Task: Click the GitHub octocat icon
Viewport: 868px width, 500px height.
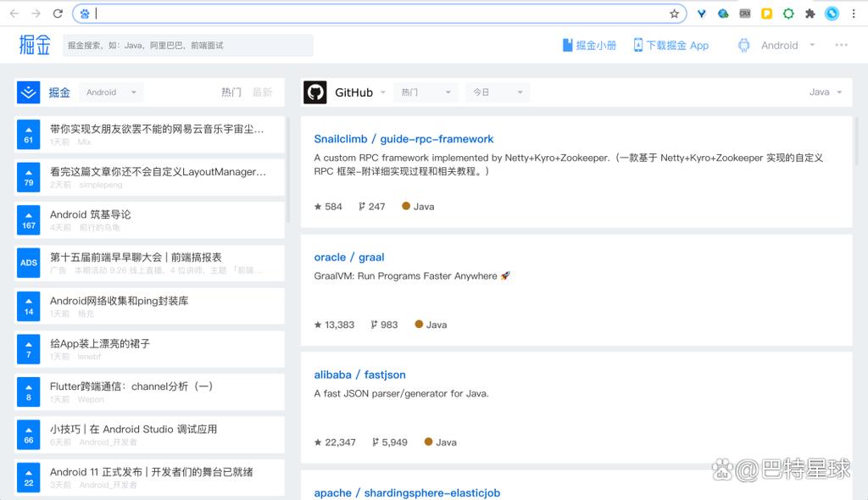Action: [317, 92]
